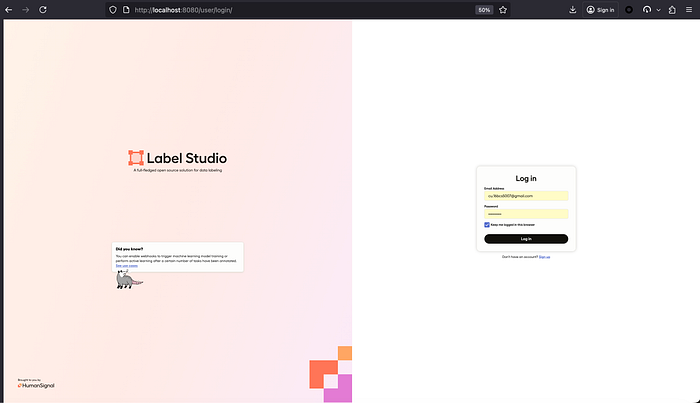The width and height of the screenshot is (700, 403).
Task: Reload the page with the refresh icon
Action: pos(43,10)
